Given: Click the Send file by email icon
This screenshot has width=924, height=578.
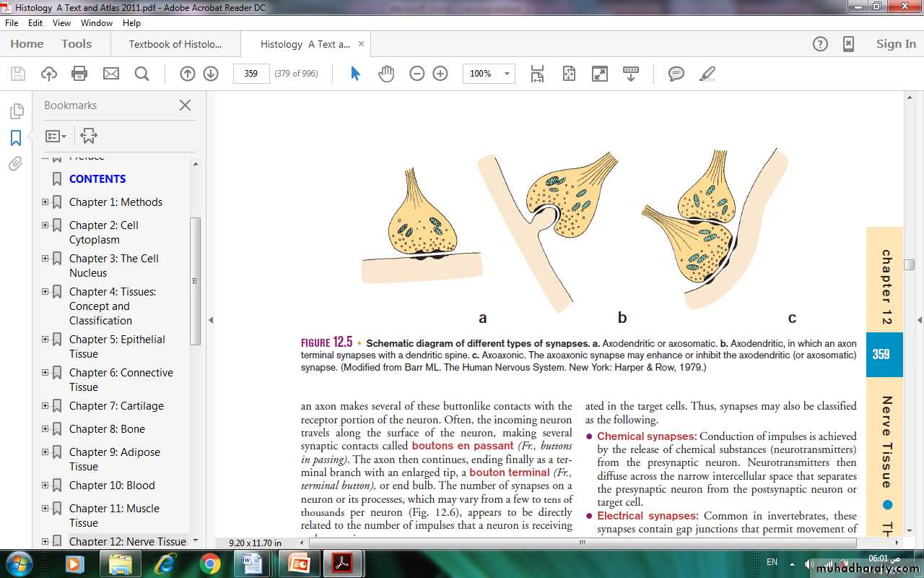Looking at the screenshot, I should 110,74.
